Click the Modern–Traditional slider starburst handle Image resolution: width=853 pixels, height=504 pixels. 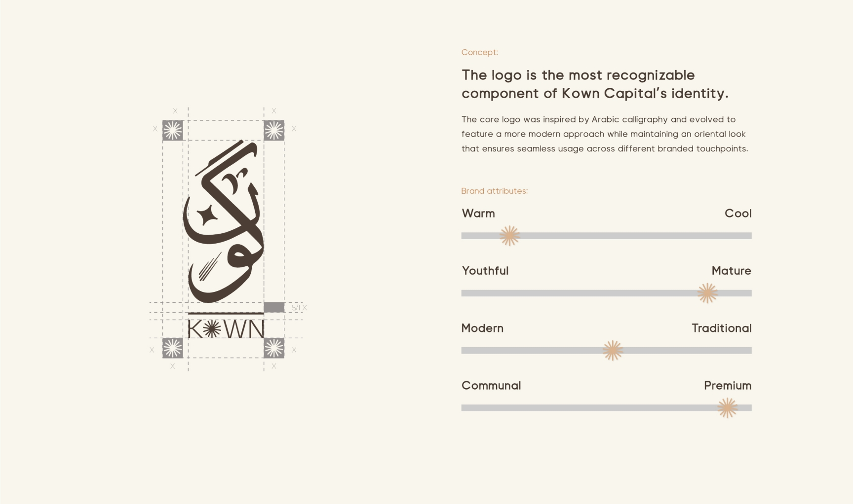click(x=613, y=351)
